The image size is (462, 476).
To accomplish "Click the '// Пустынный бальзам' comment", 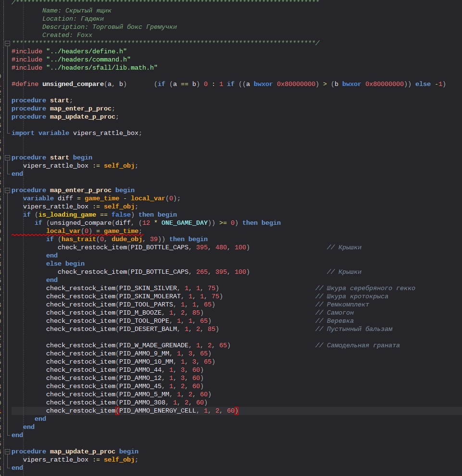I will pyautogui.click(x=353, y=330).
